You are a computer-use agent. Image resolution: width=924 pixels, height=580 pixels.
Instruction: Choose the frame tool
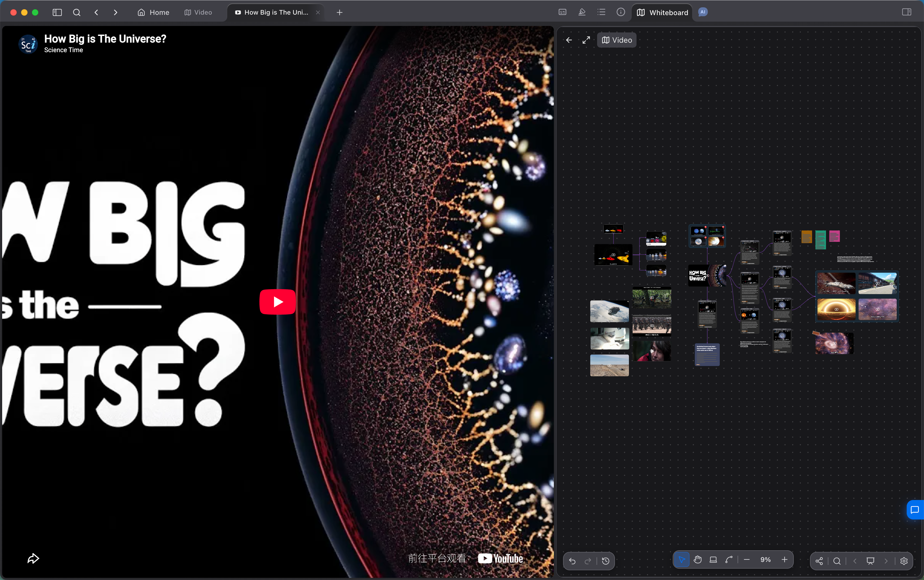[x=713, y=560]
